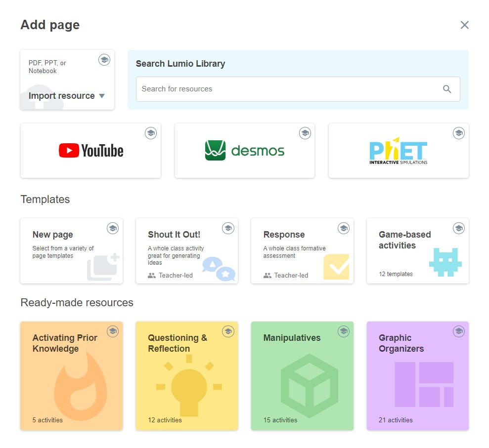
Task: Click the graduation cap icon on the Response template
Action: click(x=344, y=228)
